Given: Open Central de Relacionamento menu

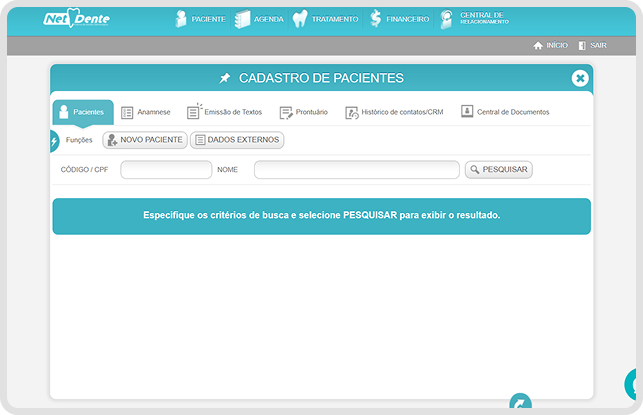Looking at the screenshot, I should tap(474, 19).
